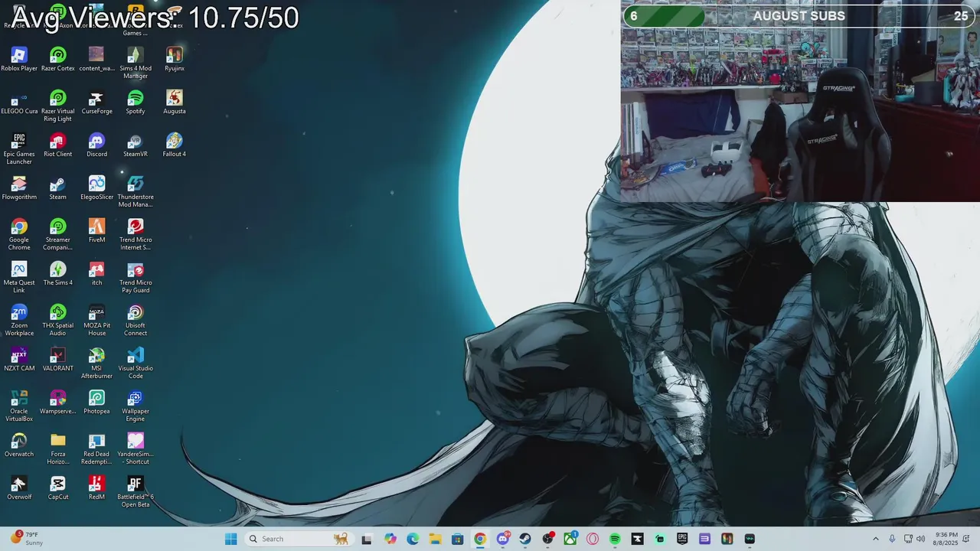980x551 pixels.
Task: Select the Overwatch desktop icon
Action: pos(19,445)
